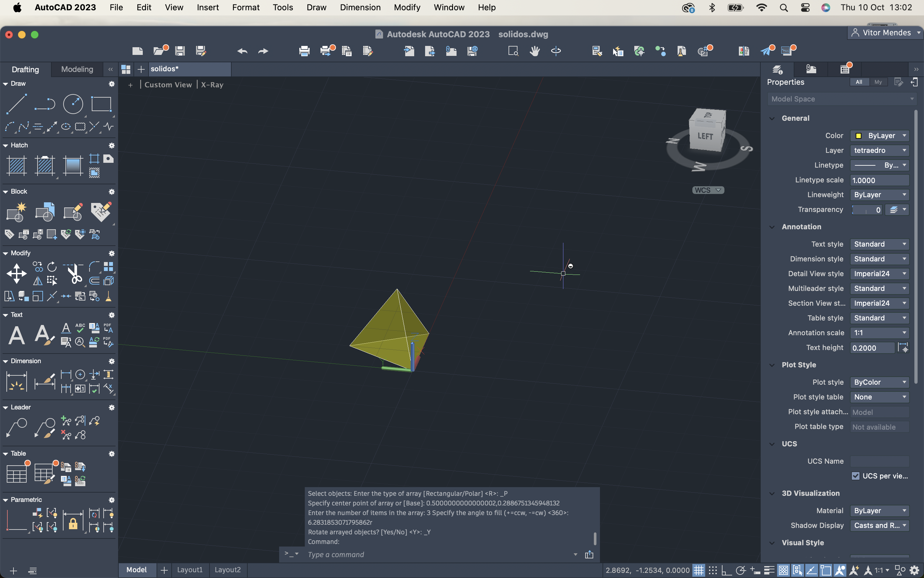Toggle lineweight display in status bar
The height and width of the screenshot is (578, 924).
click(769, 570)
